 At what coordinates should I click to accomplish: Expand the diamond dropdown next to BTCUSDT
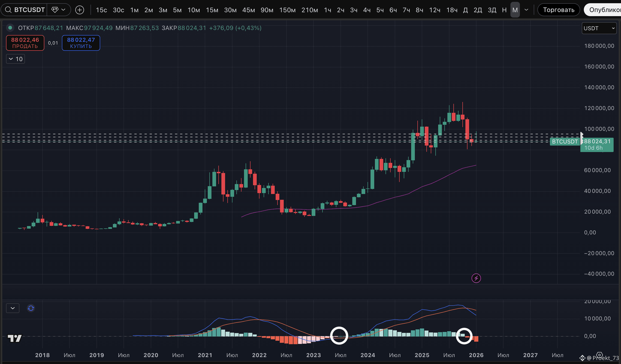tap(63, 10)
